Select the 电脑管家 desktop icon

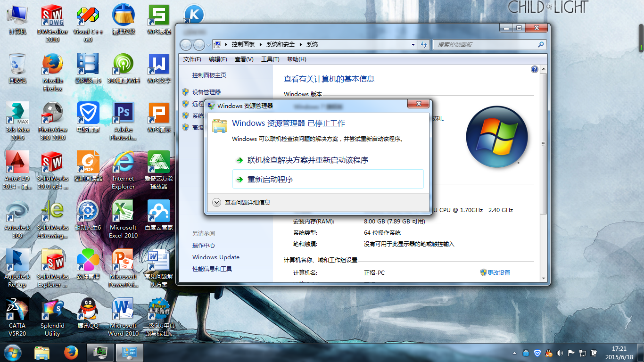coord(88,118)
